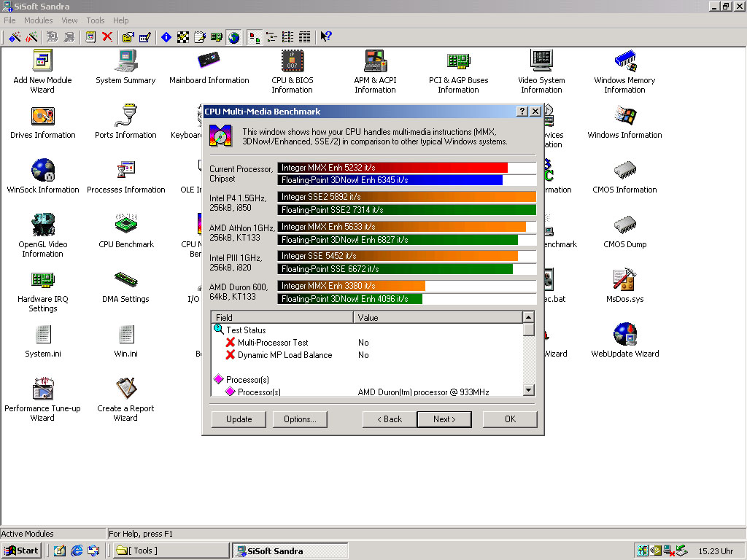This screenshot has height=560, width=747.
Task: Open the Modules menu
Action: pos(39,20)
